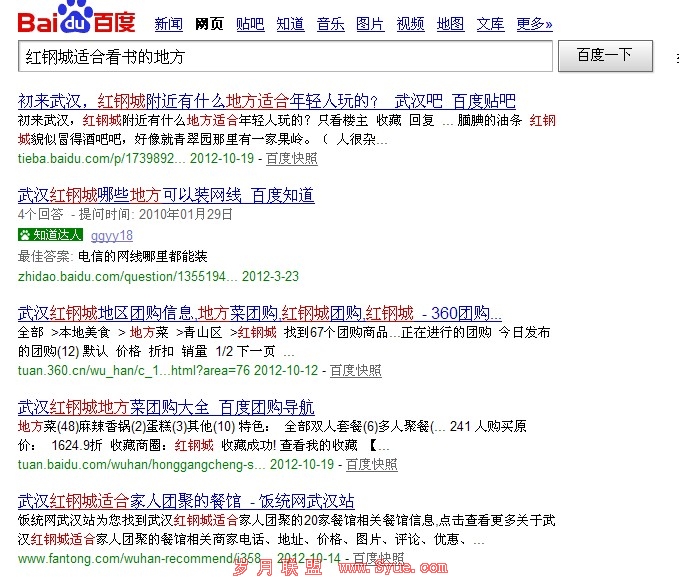Open 360团购 红钢城地区团购信息 result
The width and height of the screenshot is (679, 577).
pos(260,313)
